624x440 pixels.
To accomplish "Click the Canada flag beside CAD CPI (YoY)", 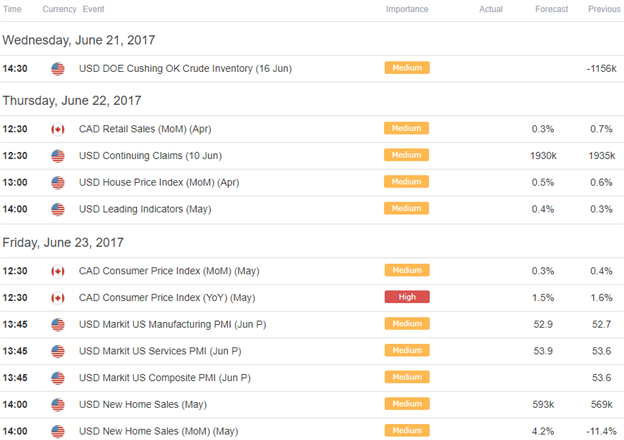I will [x=58, y=298].
